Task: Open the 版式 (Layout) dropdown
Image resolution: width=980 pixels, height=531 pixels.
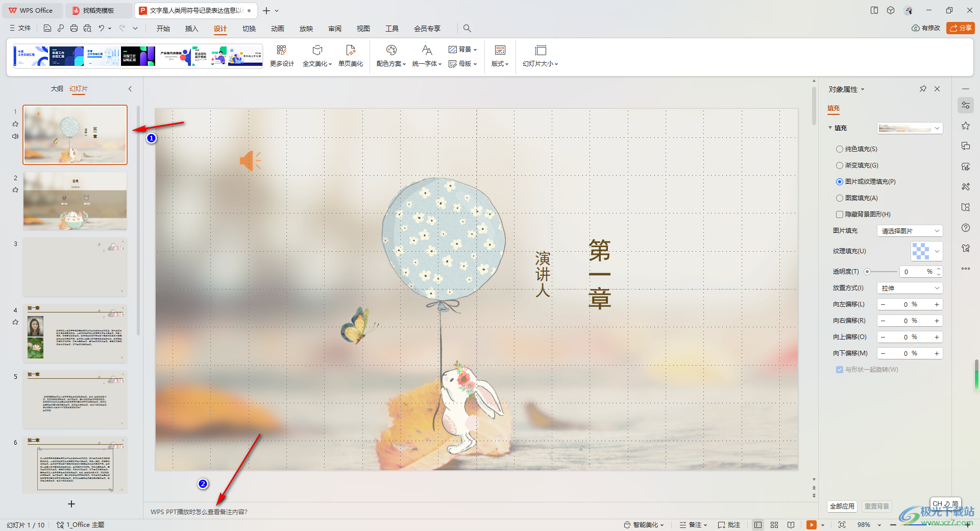Action: pos(500,56)
